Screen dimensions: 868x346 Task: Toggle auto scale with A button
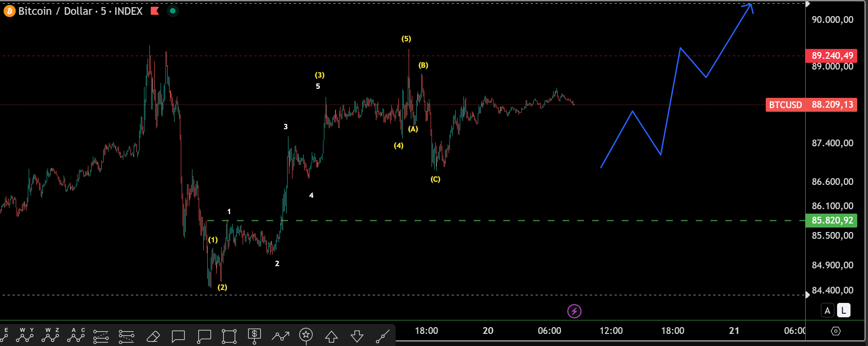[827, 310]
